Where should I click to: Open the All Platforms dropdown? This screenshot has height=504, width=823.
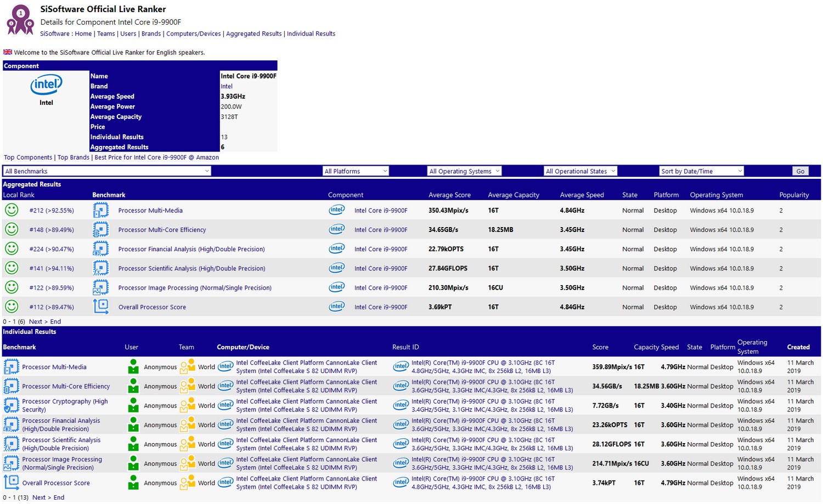(x=356, y=171)
